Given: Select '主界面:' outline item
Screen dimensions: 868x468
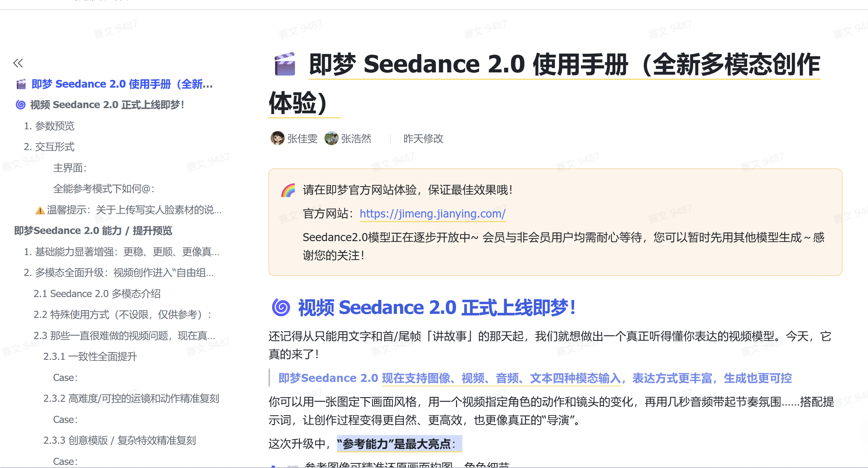Looking at the screenshot, I should pyautogui.click(x=70, y=168).
